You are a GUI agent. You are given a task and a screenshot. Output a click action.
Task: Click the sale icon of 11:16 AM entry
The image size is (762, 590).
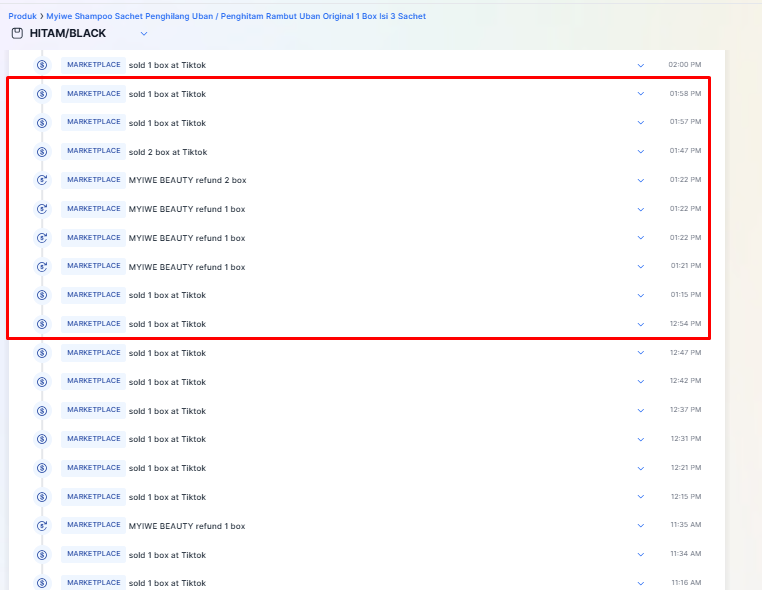click(x=42, y=583)
